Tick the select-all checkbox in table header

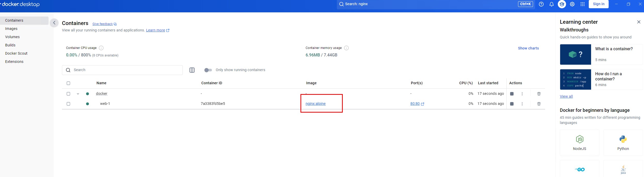tap(68, 83)
